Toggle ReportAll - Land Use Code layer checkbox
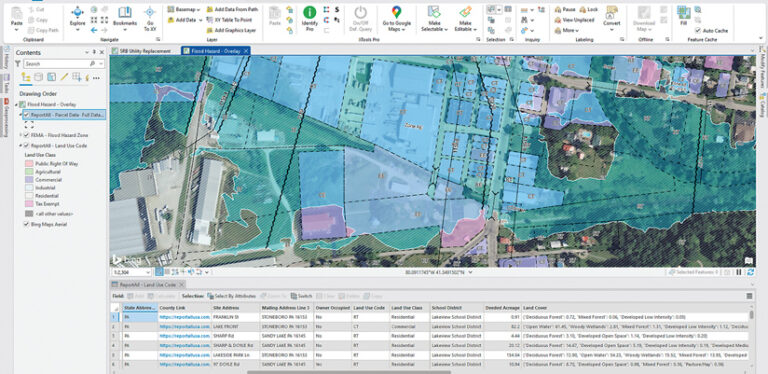 coord(26,146)
